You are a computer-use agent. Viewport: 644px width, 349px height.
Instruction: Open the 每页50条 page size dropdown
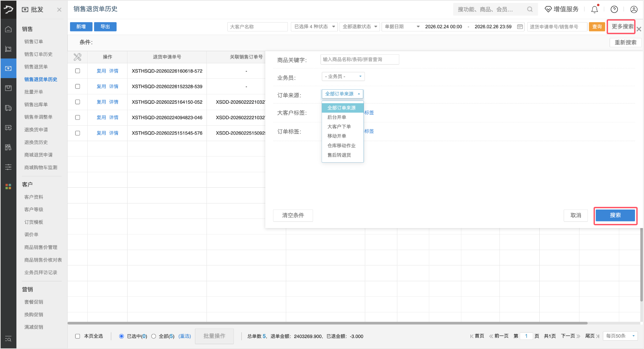(620, 336)
